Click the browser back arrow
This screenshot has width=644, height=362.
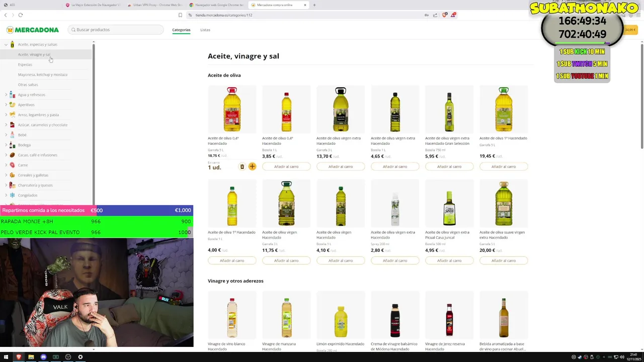coord(6,15)
